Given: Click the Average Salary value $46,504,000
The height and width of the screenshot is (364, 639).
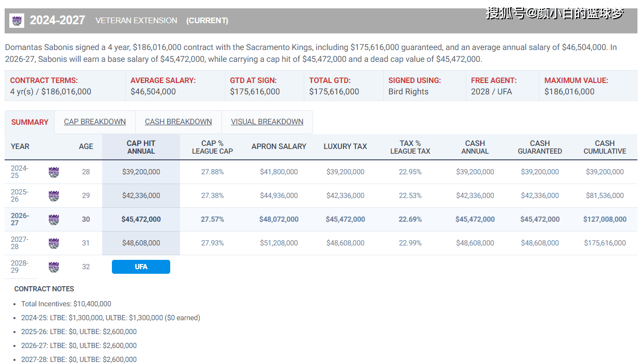Looking at the screenshot, I should 153,92.
